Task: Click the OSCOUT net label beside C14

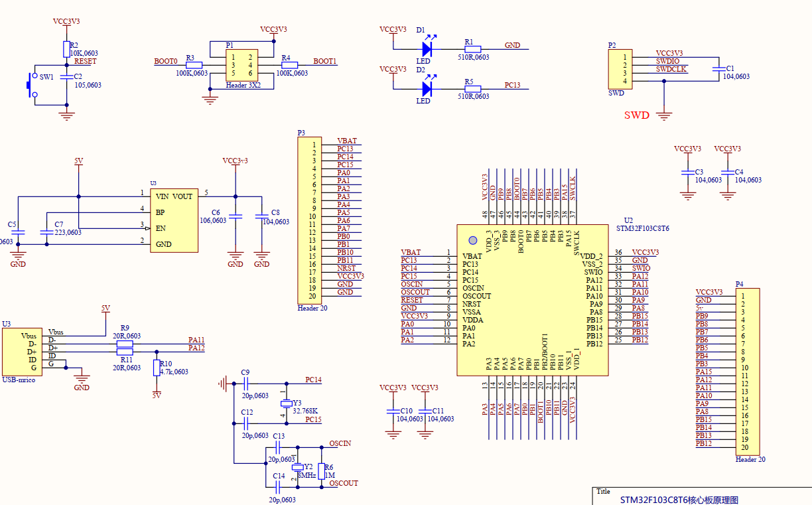Action: tap(344, 483)
